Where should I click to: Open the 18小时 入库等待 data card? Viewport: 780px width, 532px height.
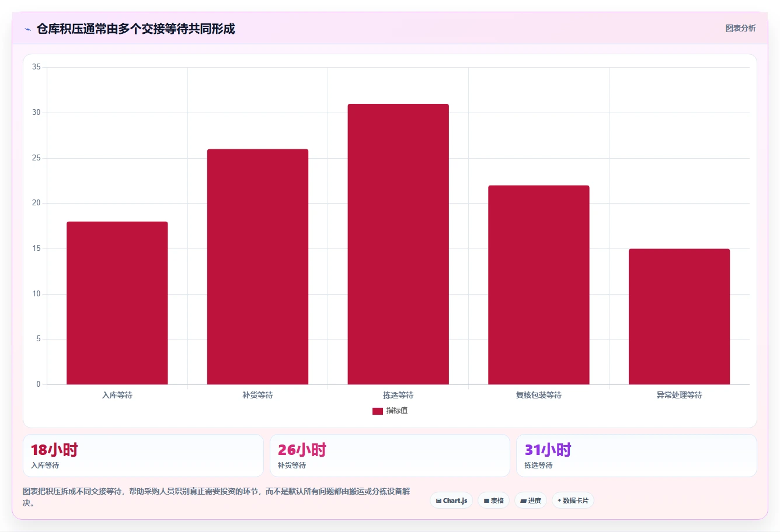point(143,456)
